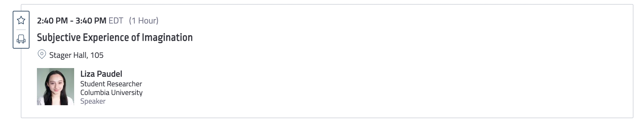
Task: Click the gray Speaker role label
Action: click(x=93, y=101)
